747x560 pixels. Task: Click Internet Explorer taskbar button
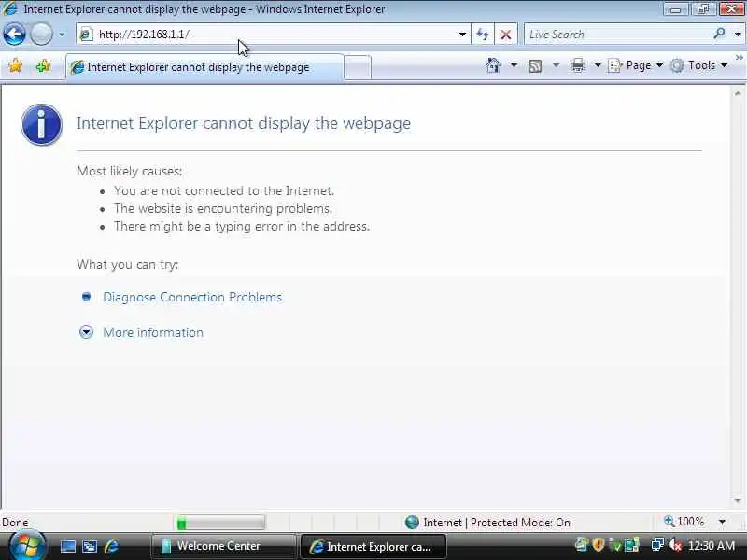tap(373, 547)
